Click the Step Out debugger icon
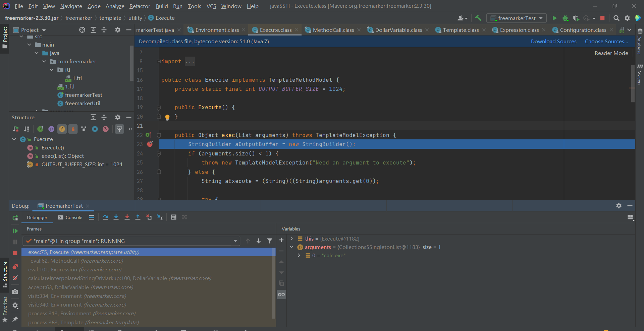 [x=138, y=217]
